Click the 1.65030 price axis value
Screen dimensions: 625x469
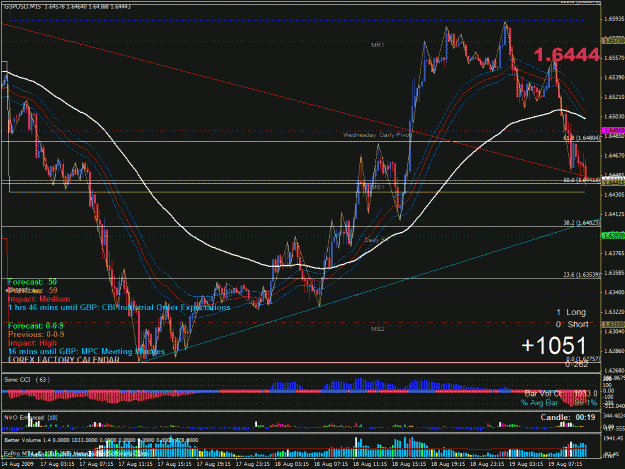click(614, 116)
